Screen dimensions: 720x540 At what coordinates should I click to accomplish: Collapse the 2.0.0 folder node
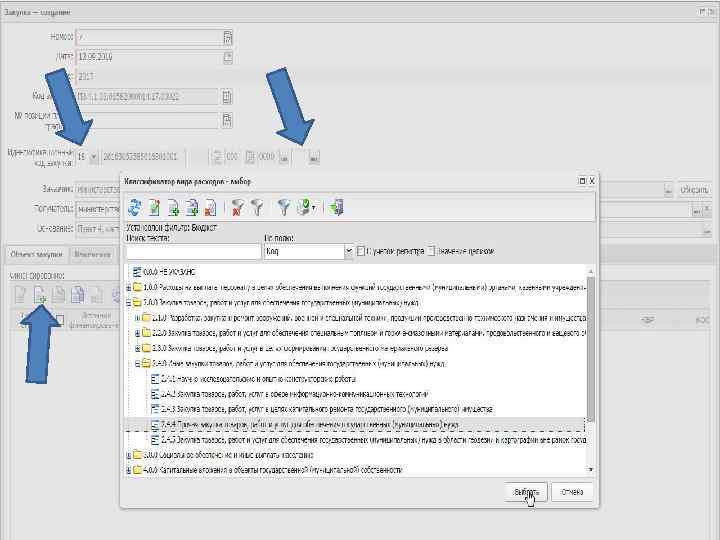click(x=129, y=303)
